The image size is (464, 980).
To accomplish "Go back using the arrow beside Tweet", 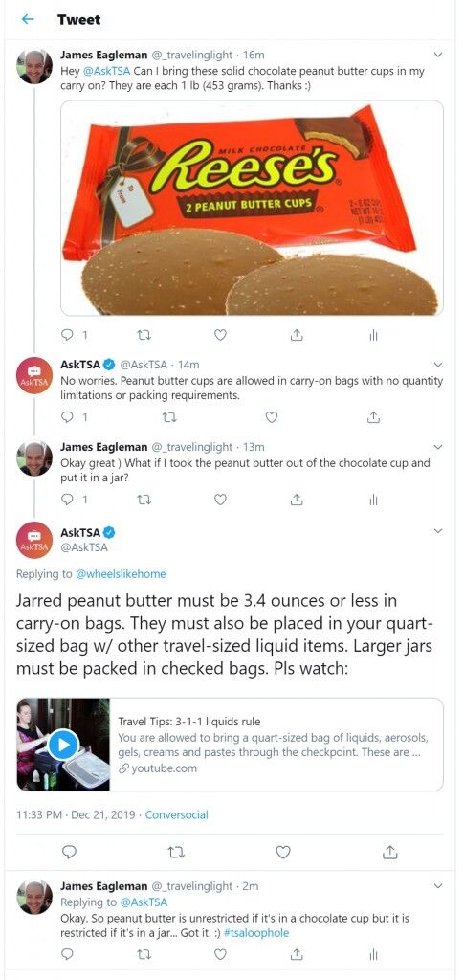I will [x=28, y=19].
